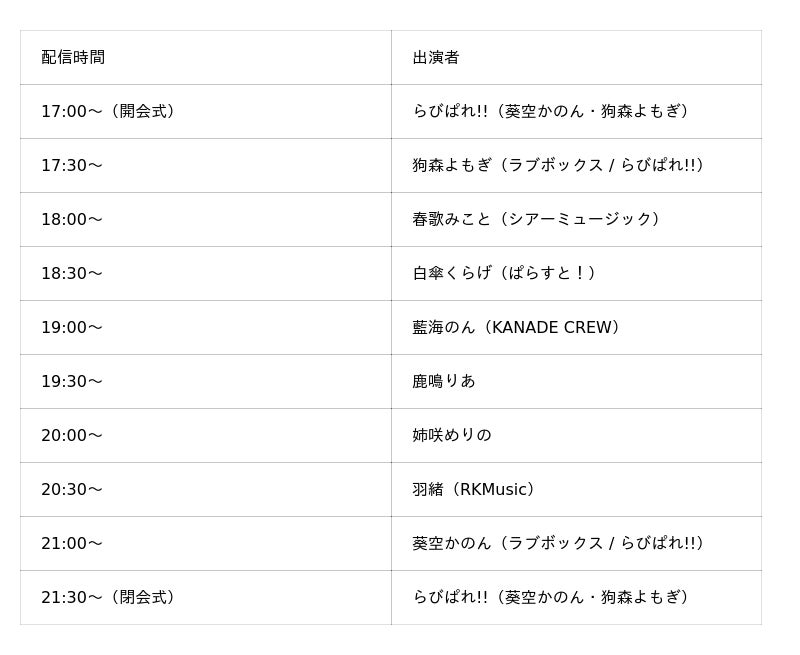Select performer 藍海のん（KANADE CREW）
Screen dimensions: 800x655
518,328
